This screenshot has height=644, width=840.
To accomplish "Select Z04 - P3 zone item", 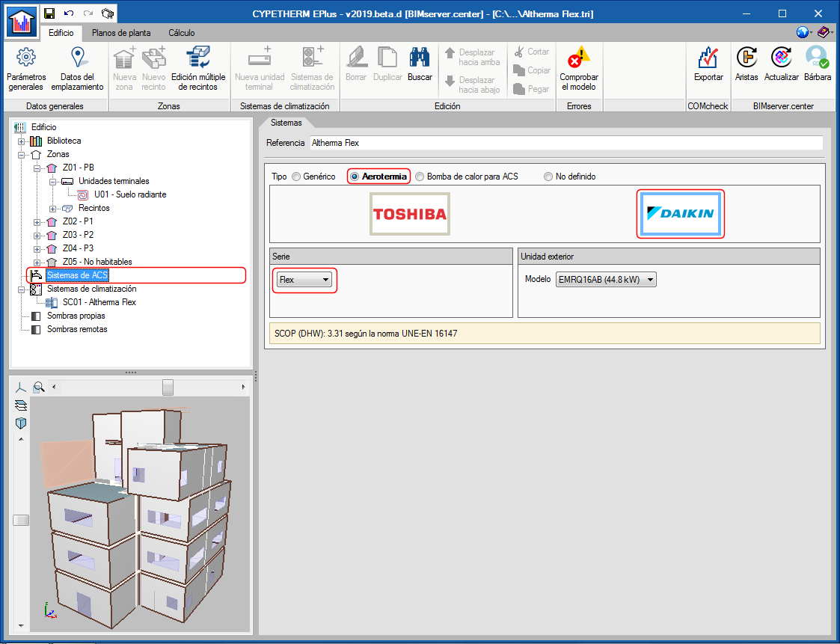I will click(x=78, y=248).
